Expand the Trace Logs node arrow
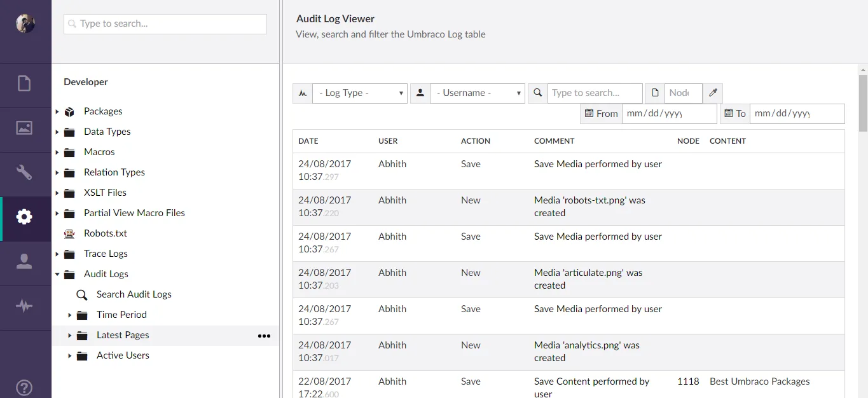This screenshot has width=868, height=398. point(57,254)
